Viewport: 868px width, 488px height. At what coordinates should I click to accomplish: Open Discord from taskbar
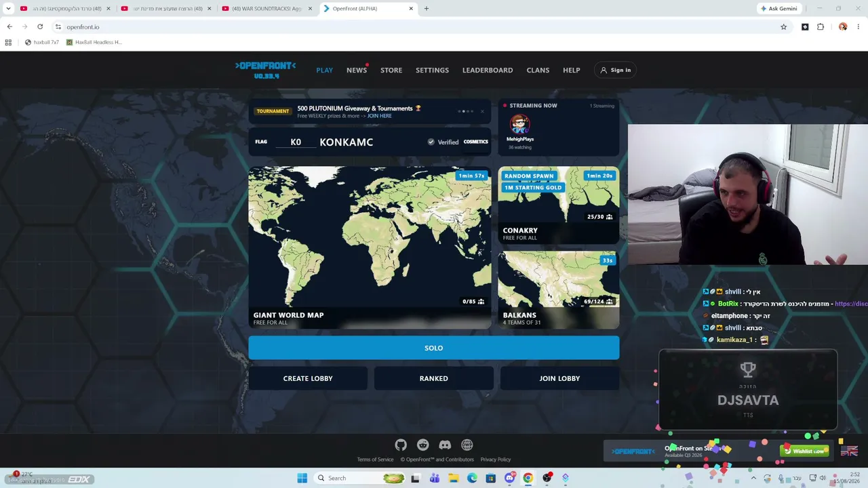click(x=509, y=478)
